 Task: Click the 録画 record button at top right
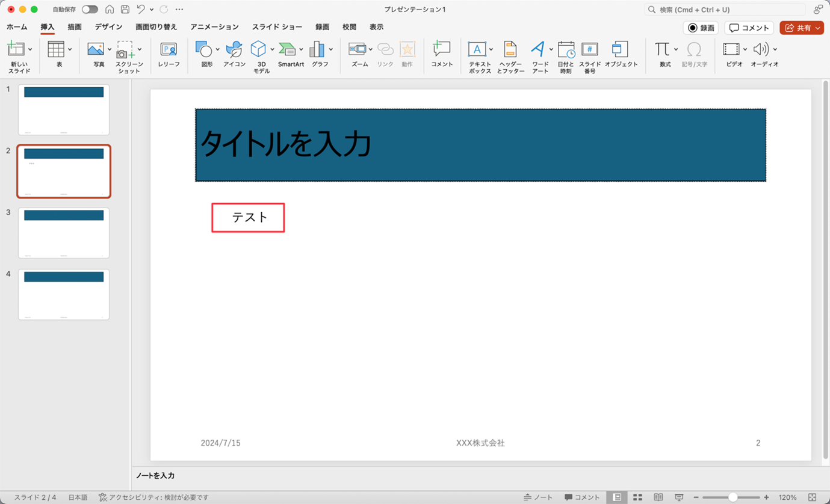[x=701, y=28]
